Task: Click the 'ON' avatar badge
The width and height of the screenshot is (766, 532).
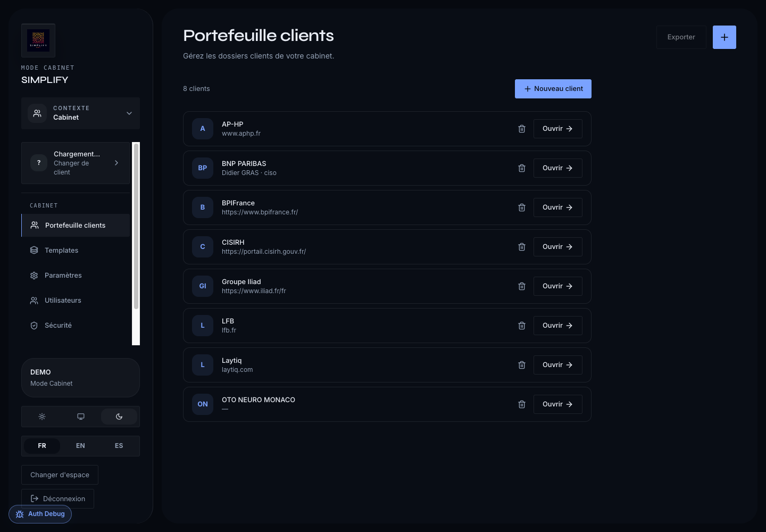Action: tap(203, 404)
